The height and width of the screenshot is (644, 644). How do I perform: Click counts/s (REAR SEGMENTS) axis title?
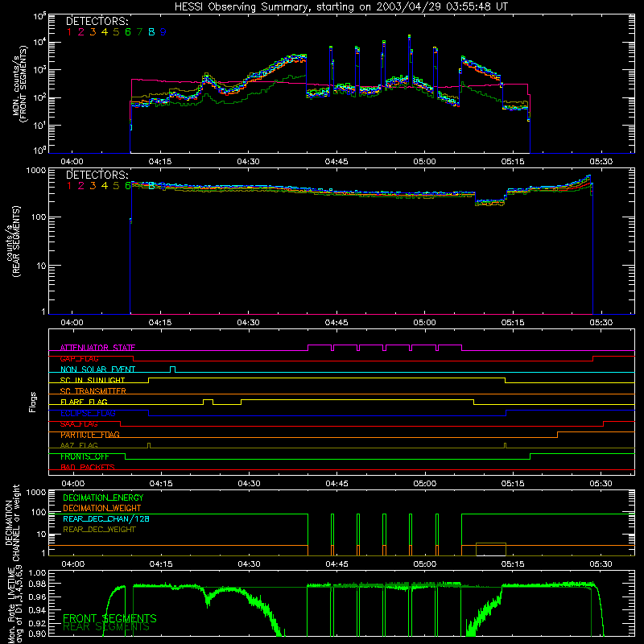14,242
